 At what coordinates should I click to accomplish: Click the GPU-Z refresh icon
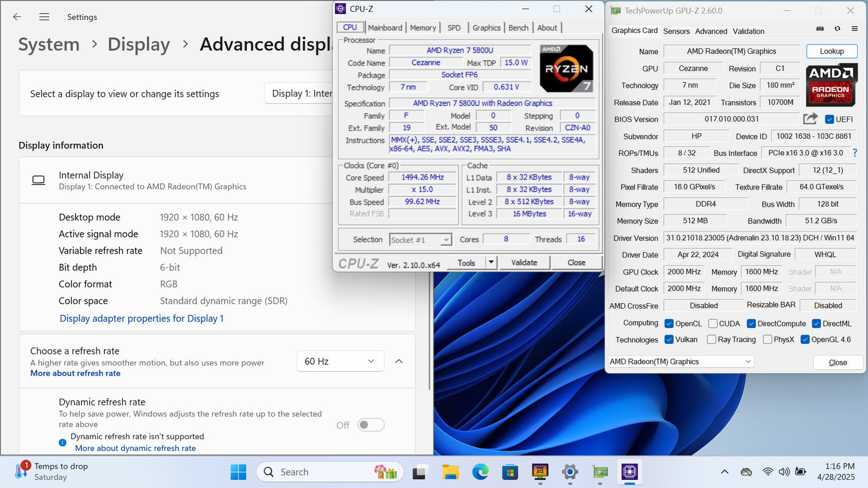coord(838,29)
